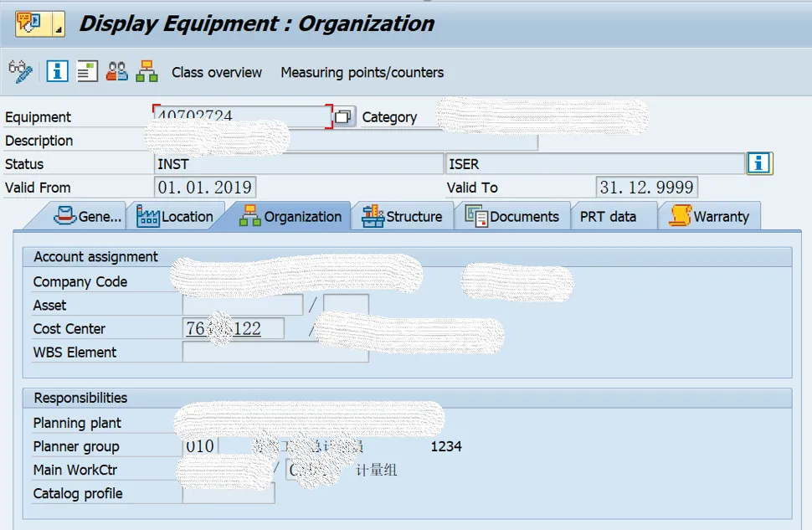Click the Description field
Viewport: 812px width, 530px height.
[346, 141]
